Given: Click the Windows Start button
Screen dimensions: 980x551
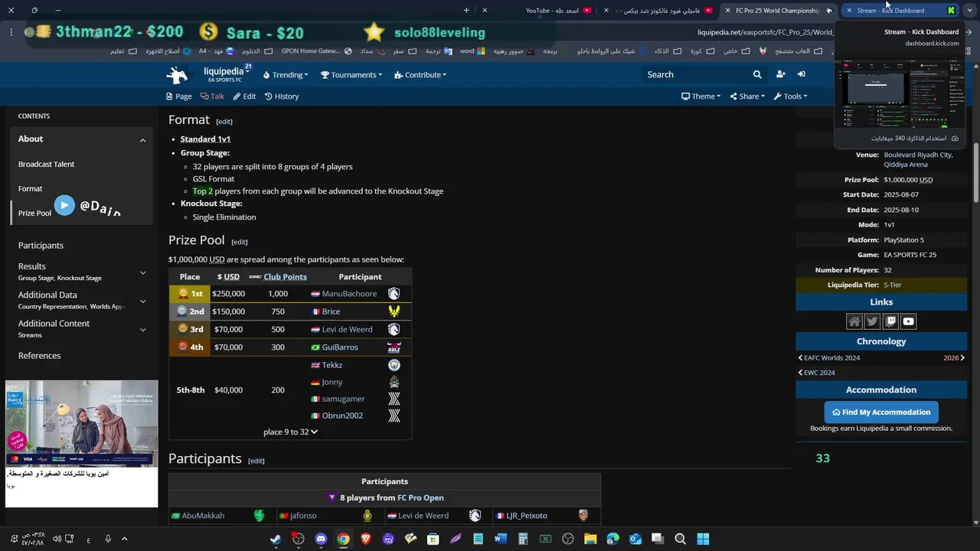Looking at the screenshot, I should pyautogui.click(x=703, y=539).
